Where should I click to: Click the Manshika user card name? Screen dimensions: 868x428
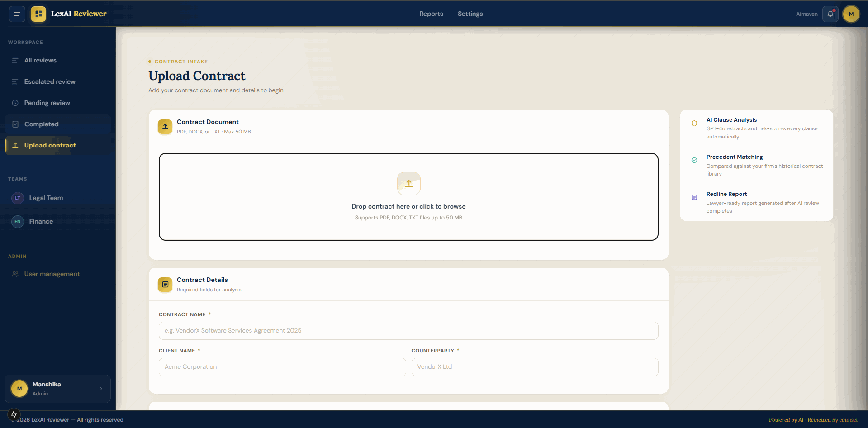(47, 385)
